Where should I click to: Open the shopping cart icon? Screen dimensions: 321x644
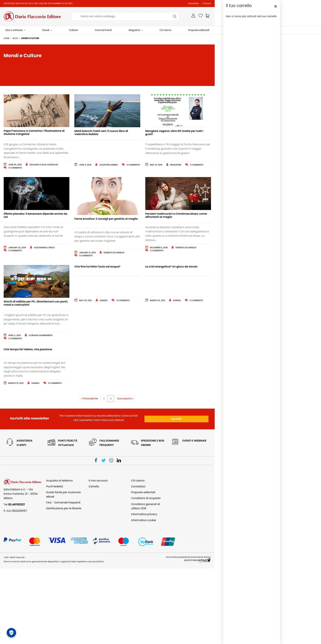pyautogui.click(x=207, y=16)
